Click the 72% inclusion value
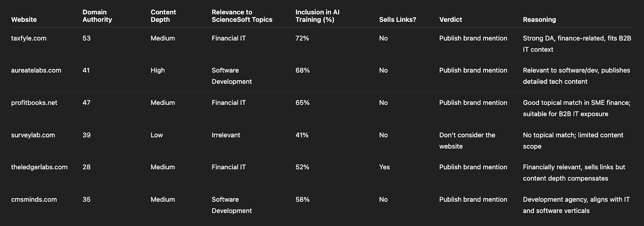The height and width of the screenshot is (226, 644). pos(302,38)
